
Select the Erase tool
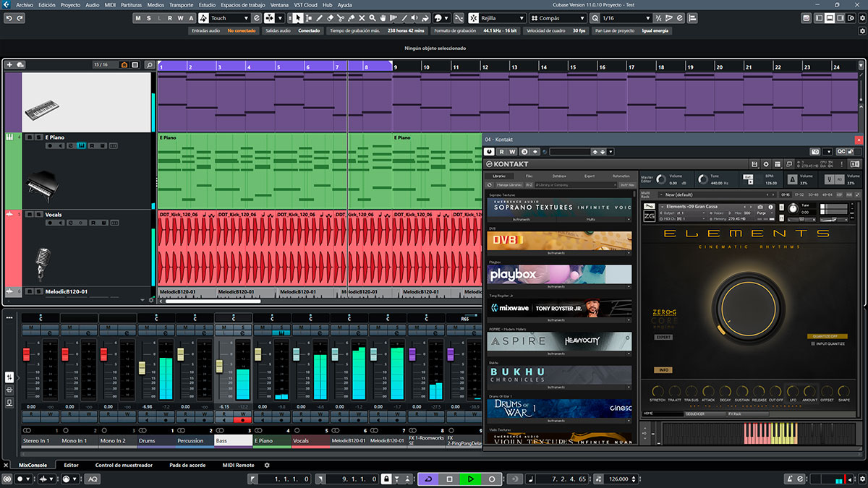coord(330,17)
